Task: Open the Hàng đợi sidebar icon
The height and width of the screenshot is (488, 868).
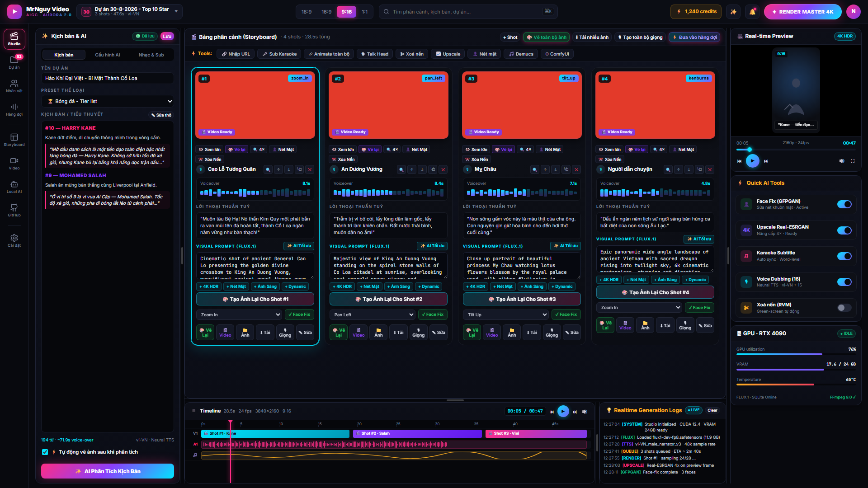Action: coord(14,109)
